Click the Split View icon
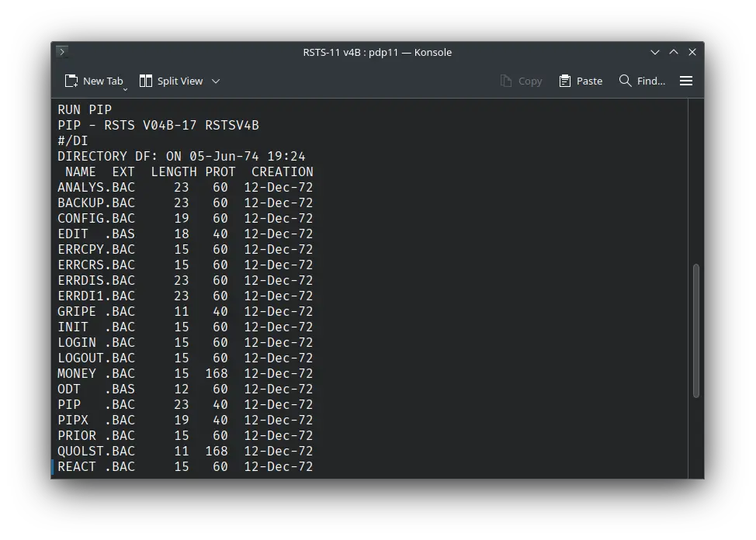Screen dimensions: 756x540 click(x=144, y=80)
